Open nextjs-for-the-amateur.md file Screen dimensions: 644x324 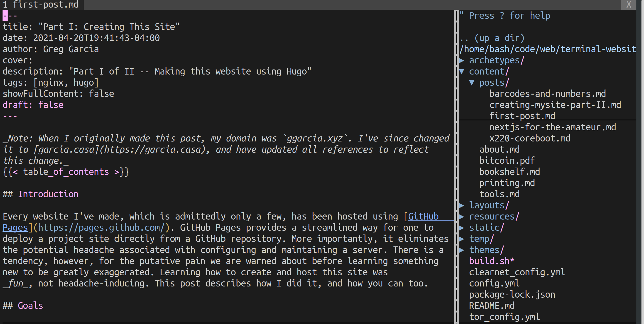point(553,127)
